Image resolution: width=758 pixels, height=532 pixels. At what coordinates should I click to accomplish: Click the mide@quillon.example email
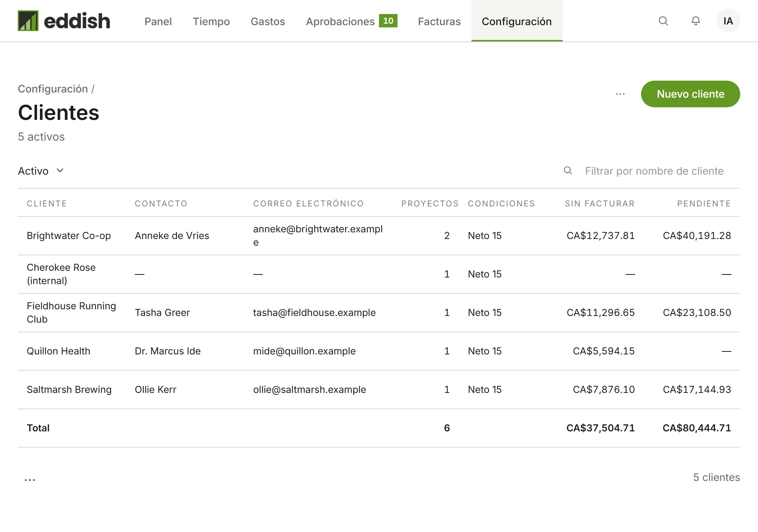304,351
